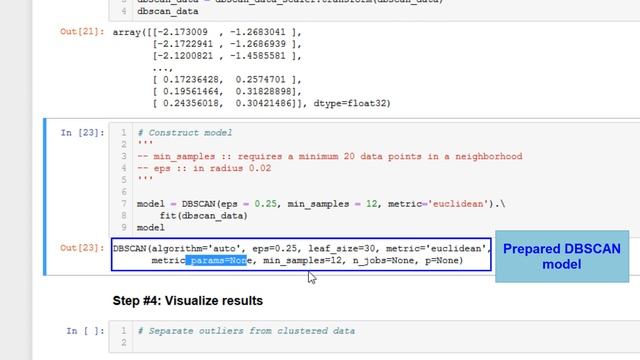
Task: Click the empty In [ ] cell prompt
Action: 85,331
